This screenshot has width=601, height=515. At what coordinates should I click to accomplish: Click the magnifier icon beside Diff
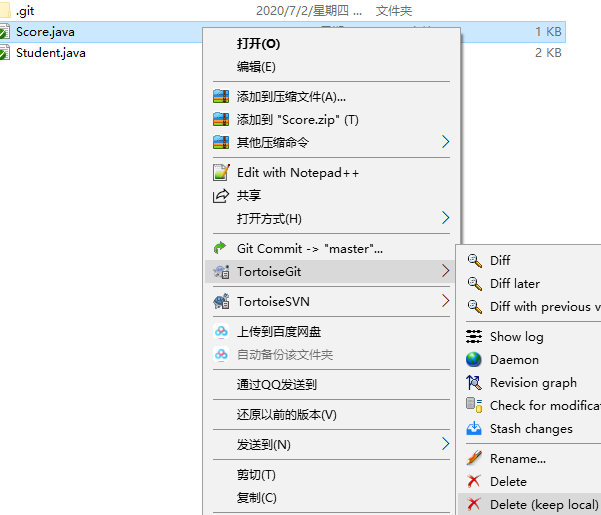coord(475,261)
